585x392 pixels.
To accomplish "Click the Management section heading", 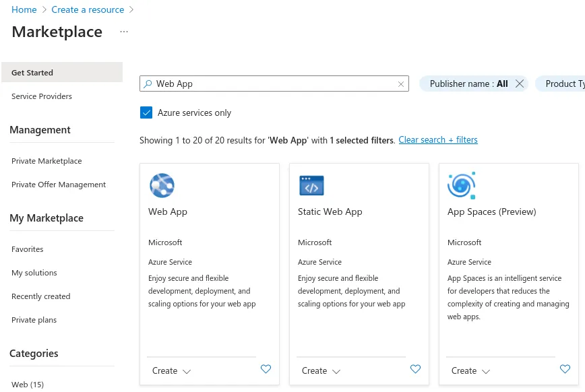I will [40, 130].
